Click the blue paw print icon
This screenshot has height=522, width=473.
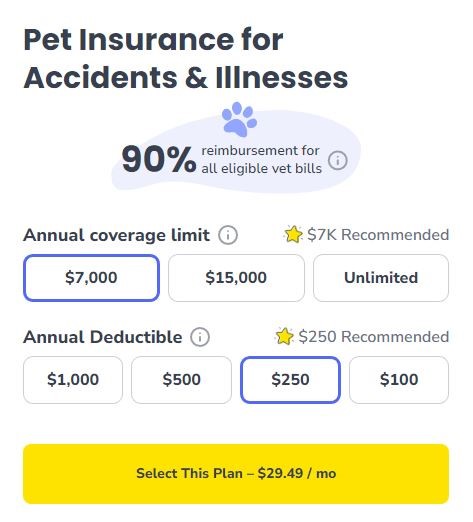239,119
